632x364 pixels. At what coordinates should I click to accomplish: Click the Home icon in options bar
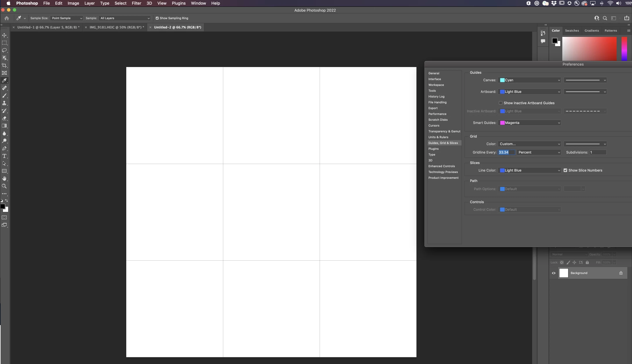(7, 18)
